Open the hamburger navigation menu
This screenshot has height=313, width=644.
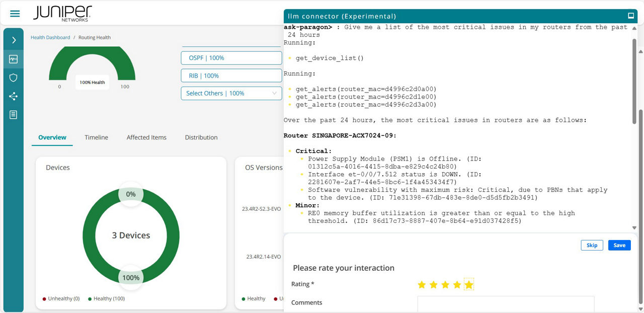tap(15, 14)
